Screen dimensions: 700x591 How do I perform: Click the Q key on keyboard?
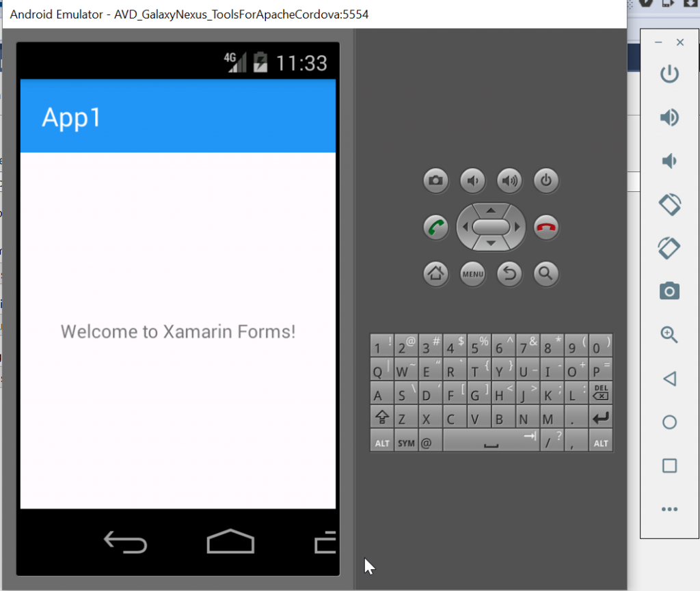coord(381,370)
